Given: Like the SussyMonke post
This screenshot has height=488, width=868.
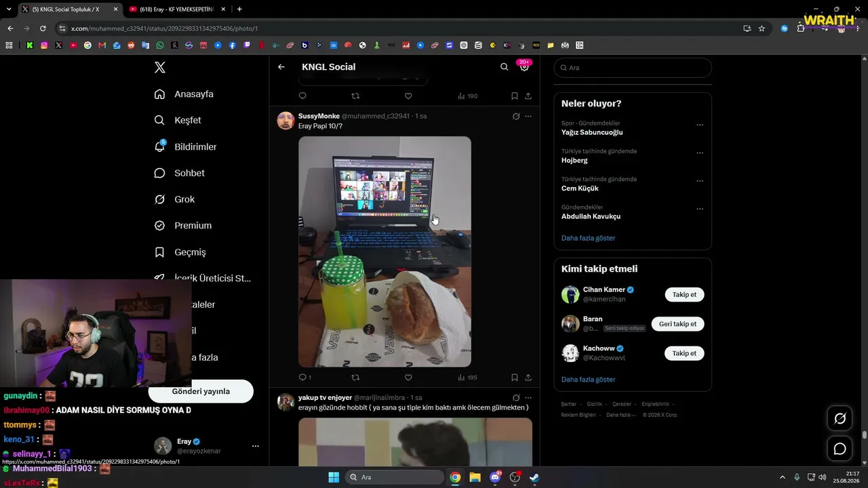Looking at the screenshot, I should coord(408,378).
